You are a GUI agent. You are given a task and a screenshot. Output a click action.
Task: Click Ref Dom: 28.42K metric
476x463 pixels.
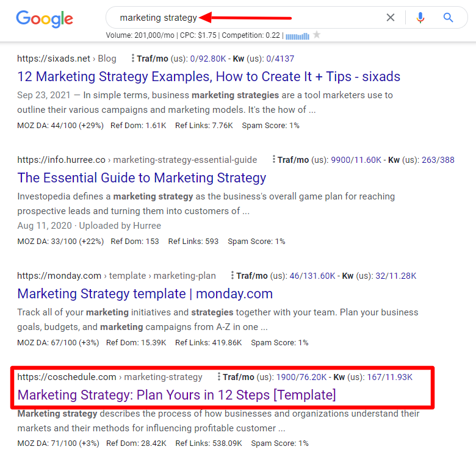(x=136, y=443)
